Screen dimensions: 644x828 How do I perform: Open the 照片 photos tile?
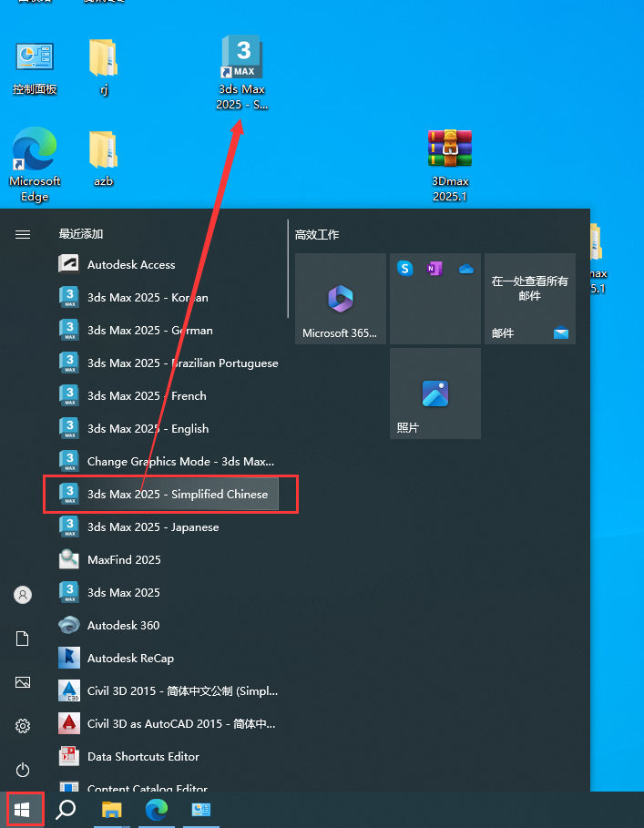tap(435, 393)
